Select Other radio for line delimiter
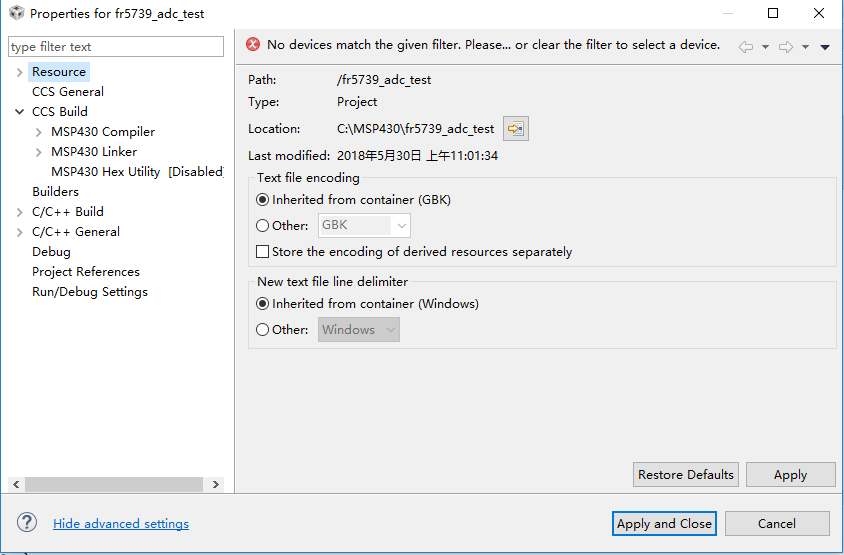 point(262,329)
